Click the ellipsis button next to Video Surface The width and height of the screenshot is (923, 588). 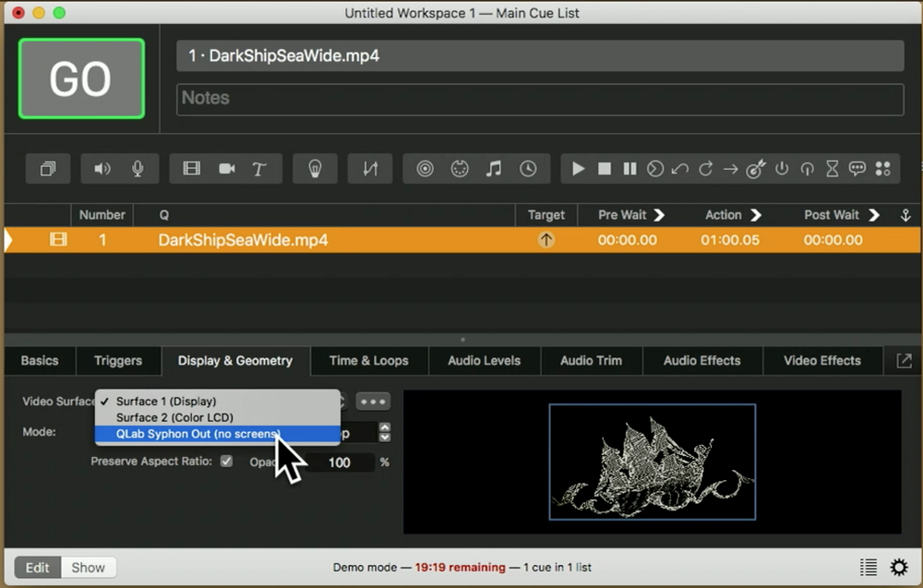pyautogui.click(x=373, y=402)
